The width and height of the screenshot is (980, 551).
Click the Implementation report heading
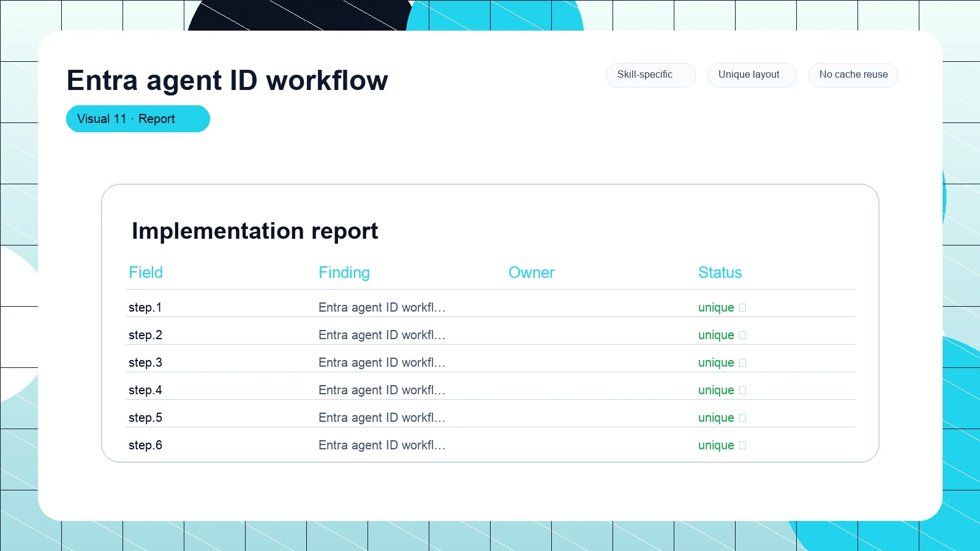click(255, 231)
